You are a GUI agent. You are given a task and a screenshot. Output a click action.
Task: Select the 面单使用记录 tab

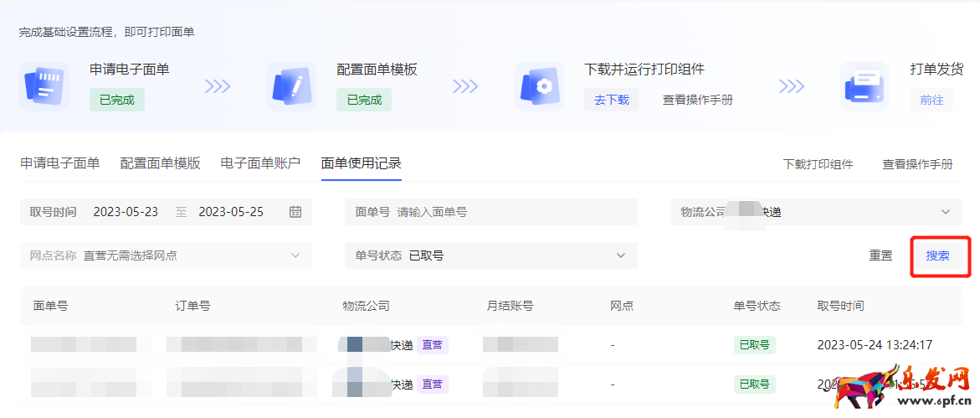[x=362, y=164]
